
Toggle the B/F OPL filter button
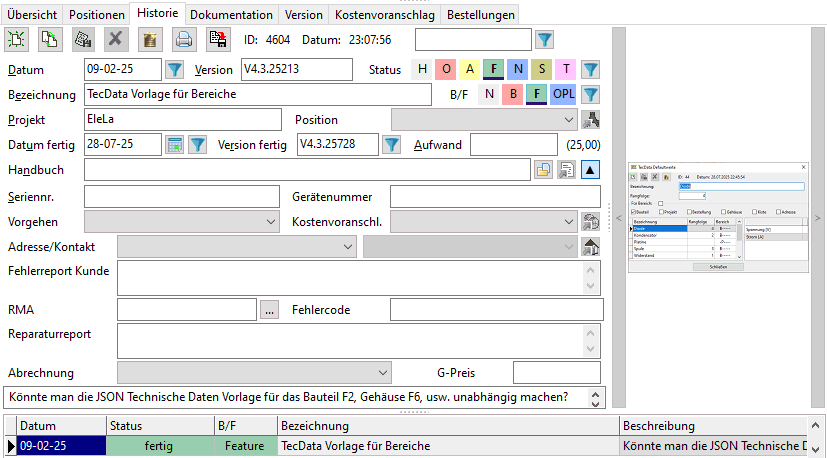564,95
